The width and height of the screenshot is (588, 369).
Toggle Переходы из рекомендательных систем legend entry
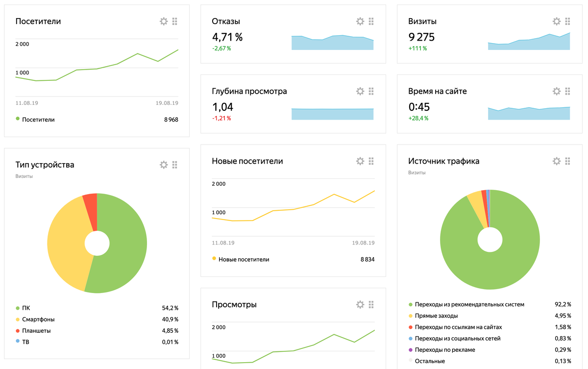pos(466,304)
